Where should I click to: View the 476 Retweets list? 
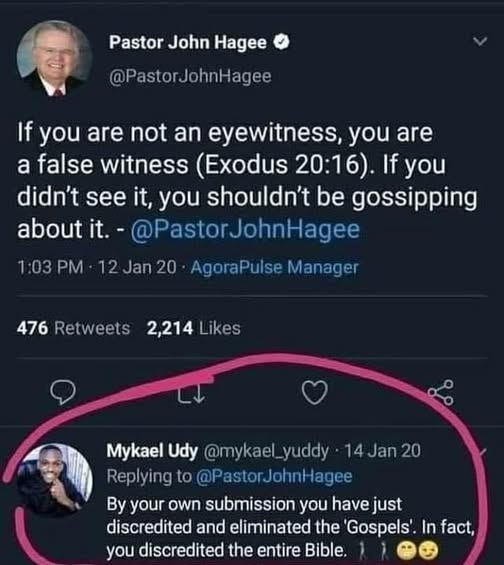tap(73, 328)
